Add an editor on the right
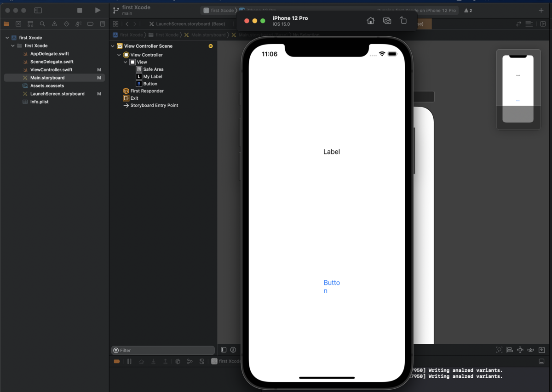Viewport: 552px width, 392px height. [542, 24]
